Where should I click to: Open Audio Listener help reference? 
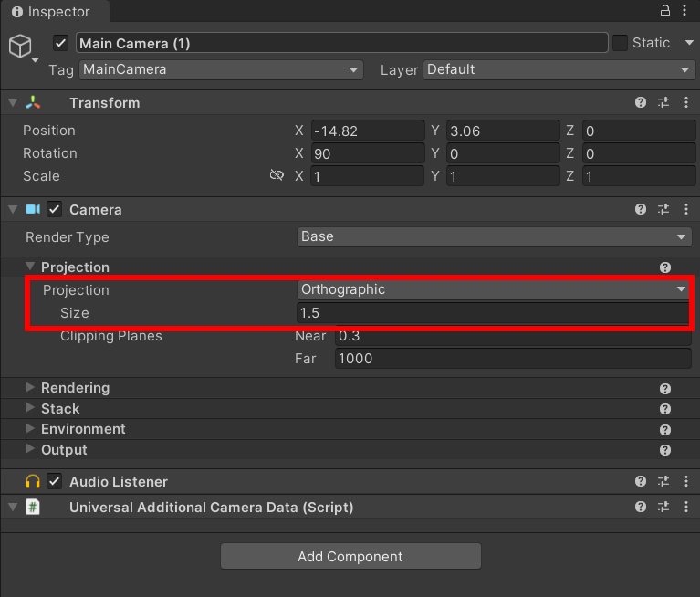click(x=641, y=481)
